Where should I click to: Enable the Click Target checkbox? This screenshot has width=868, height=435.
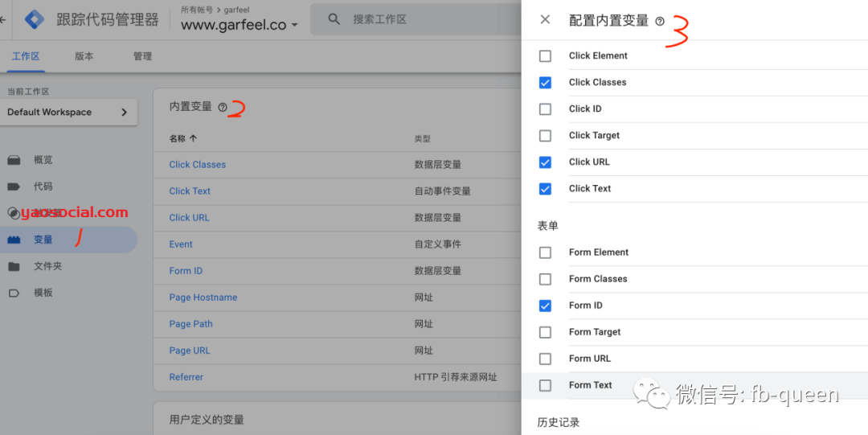coord(545,136)
